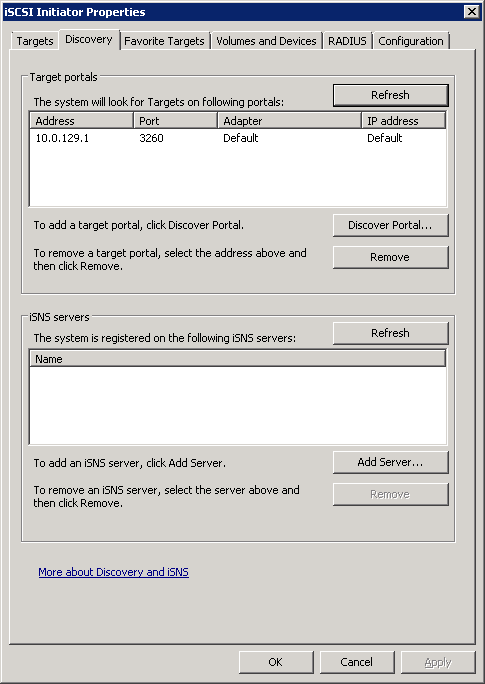Sort portals by Port column header
The width and height of the screenshot is (485, 684).
(175, 121)
